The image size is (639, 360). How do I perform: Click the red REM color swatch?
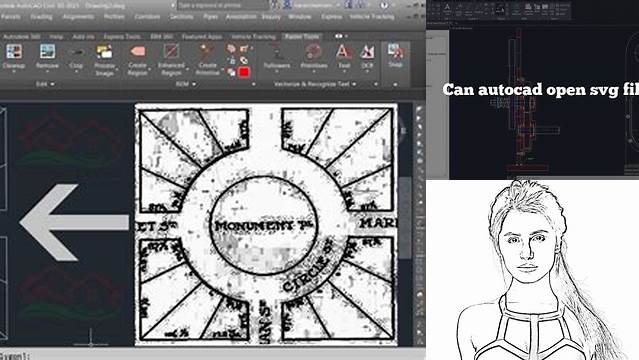click(244, 73)
